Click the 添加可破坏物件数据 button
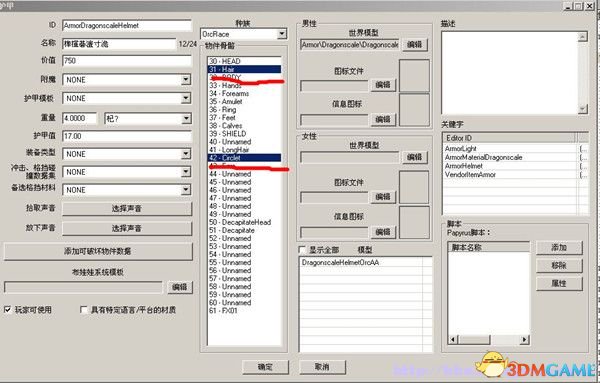This screenshot has width=600, height=383. [x=98, y=251]
